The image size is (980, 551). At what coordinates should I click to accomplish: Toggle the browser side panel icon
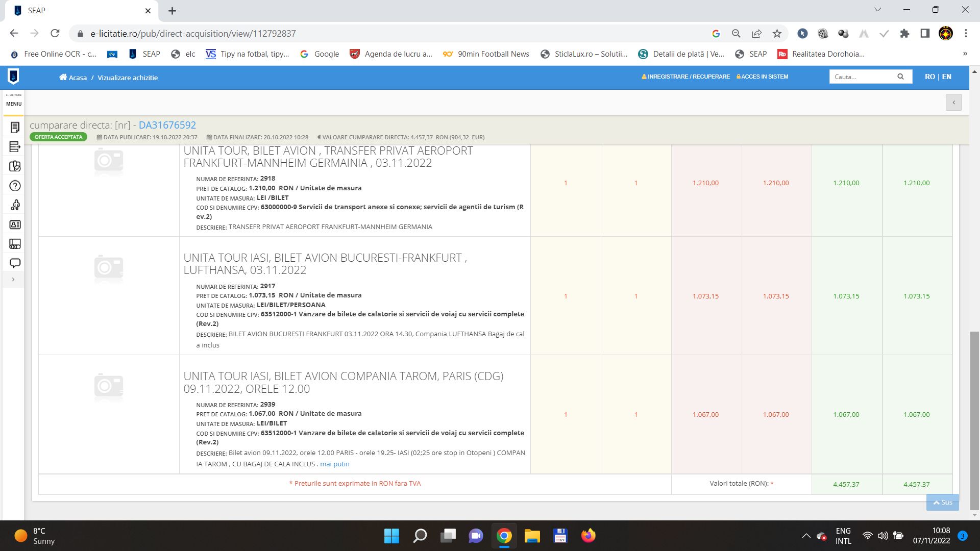(x=925, y=34)
